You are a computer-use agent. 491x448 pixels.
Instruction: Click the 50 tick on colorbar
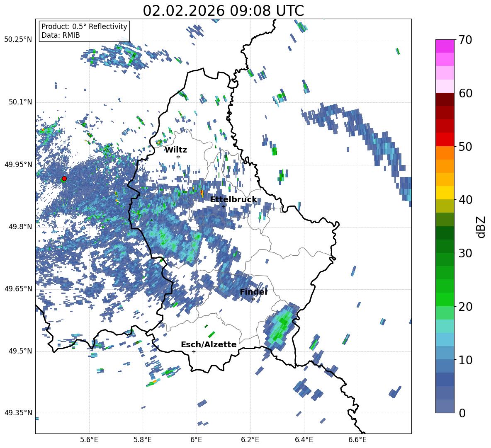coord(465,146)
